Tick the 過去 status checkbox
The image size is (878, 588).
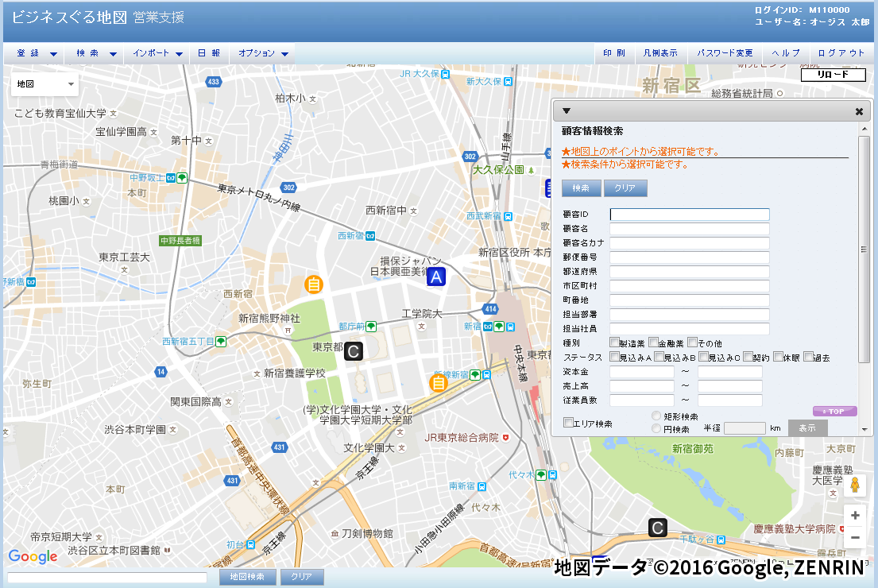pyautogui.click(x=808, y=357)
